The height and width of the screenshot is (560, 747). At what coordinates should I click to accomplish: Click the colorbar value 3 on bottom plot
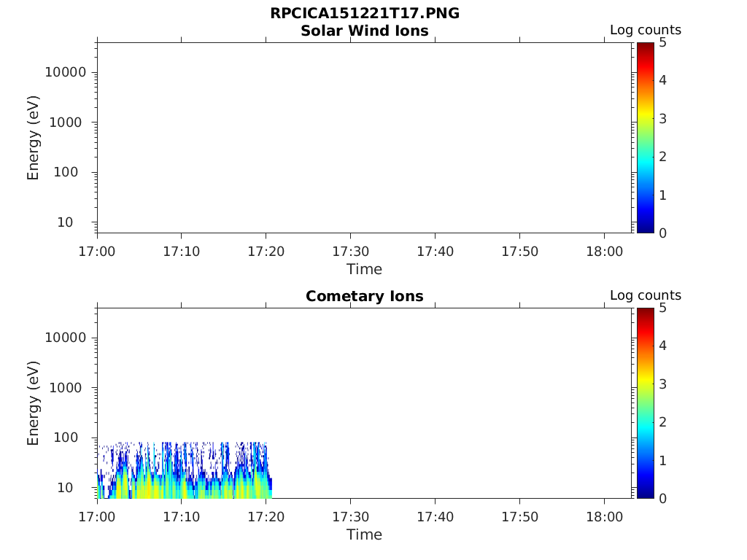(662, 384)
